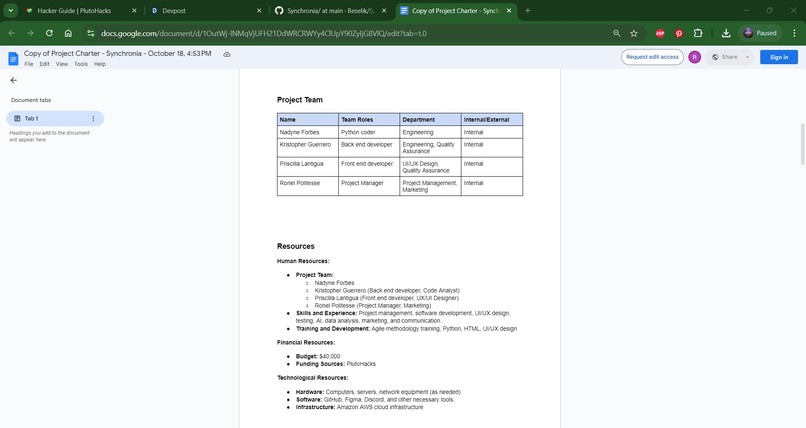Select Tab 1 in document tabs
This screenshot has height=428, width=806.
(55, 119)
